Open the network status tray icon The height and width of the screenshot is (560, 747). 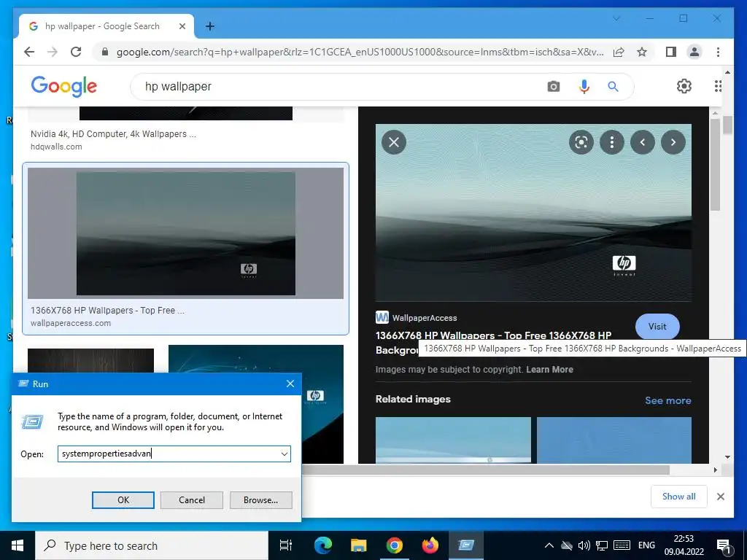[x=602, y=545]
